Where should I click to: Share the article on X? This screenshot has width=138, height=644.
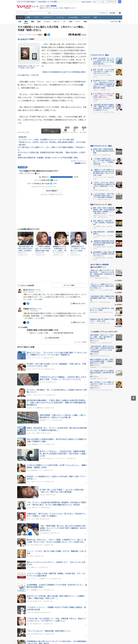pyautogui.click(x=45, y=35)
